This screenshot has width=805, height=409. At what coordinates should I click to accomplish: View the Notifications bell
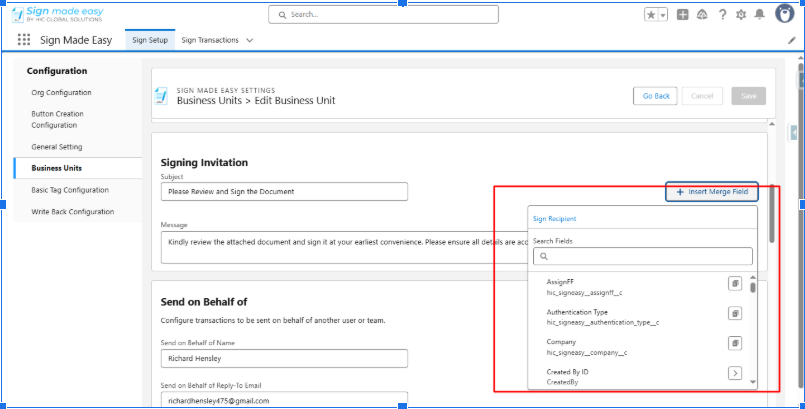tap(760, 15)
